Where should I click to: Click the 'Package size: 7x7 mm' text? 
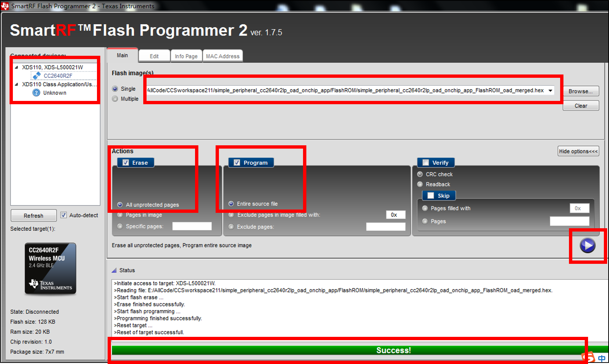click(x=37, y=352)
